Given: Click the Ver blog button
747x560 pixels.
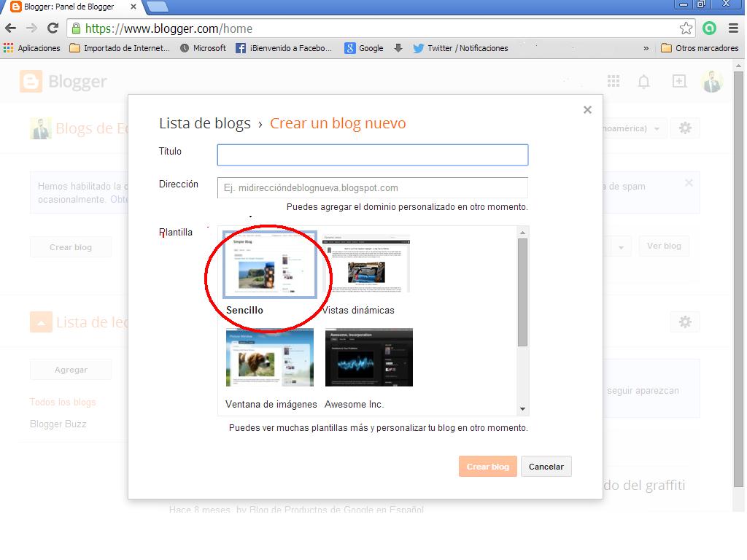Looking at the screenshot, I should [x=664, y=246].
